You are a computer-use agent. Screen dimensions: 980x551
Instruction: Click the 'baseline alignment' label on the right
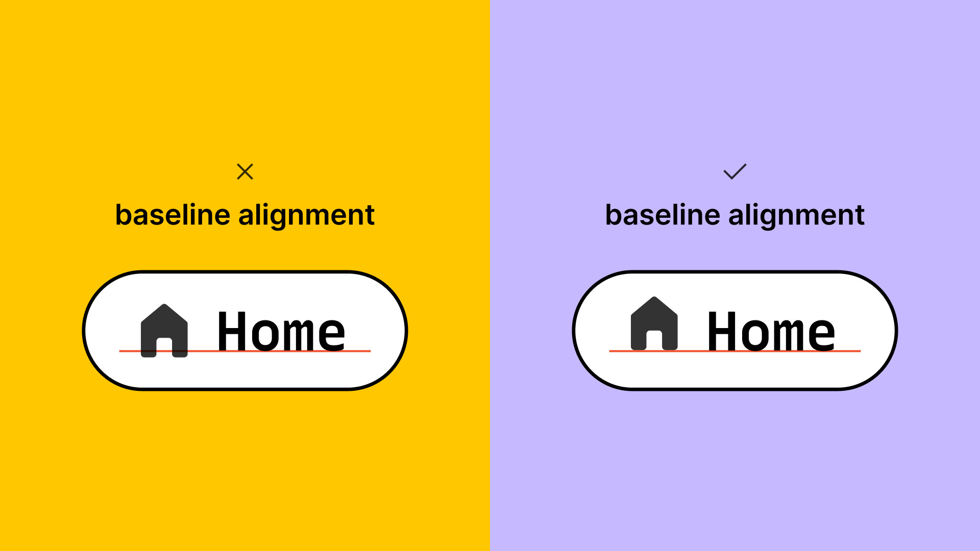pyautogui.click(x=735, y=214)
